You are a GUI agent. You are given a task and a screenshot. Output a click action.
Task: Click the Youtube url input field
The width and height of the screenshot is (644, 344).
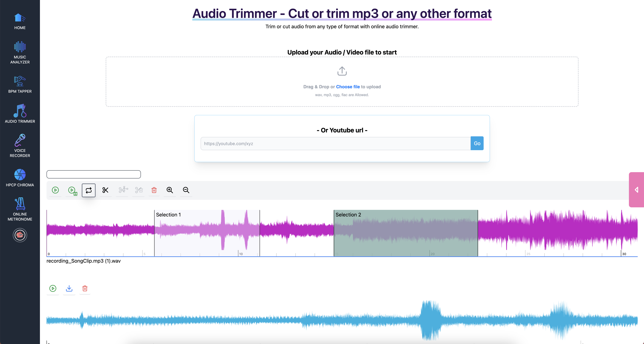coord(335,143)
